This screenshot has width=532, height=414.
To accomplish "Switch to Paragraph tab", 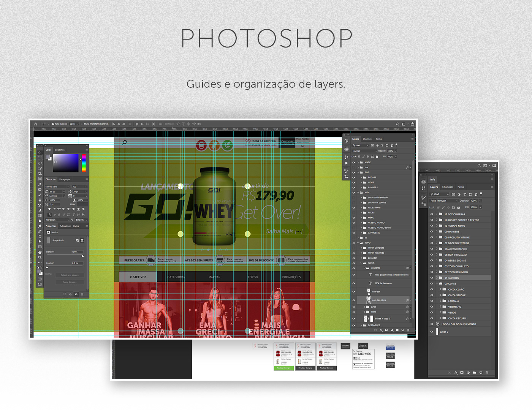I will click(65, 179).
